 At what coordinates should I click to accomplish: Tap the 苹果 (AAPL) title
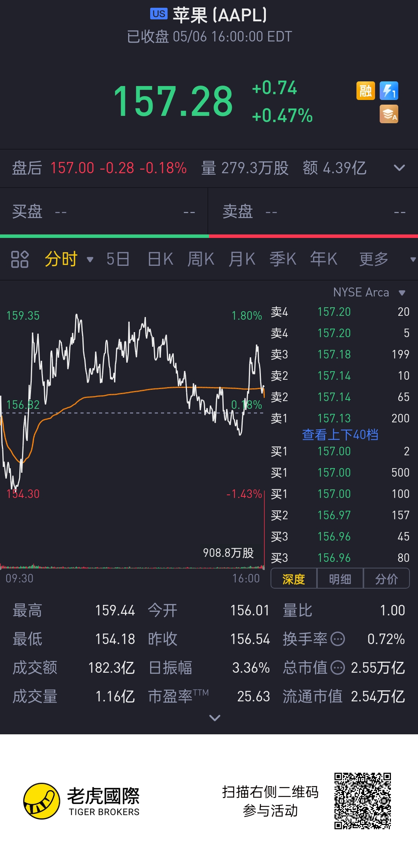point(220,15)
